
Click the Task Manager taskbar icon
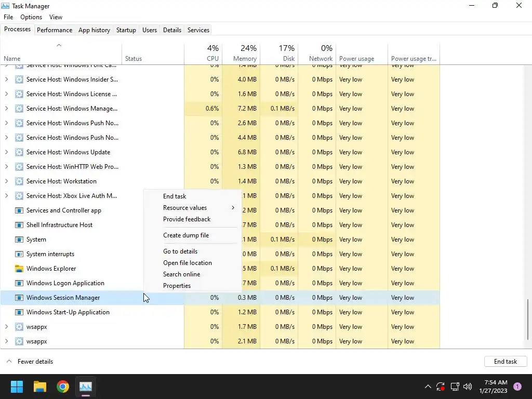tap(86, 387)
